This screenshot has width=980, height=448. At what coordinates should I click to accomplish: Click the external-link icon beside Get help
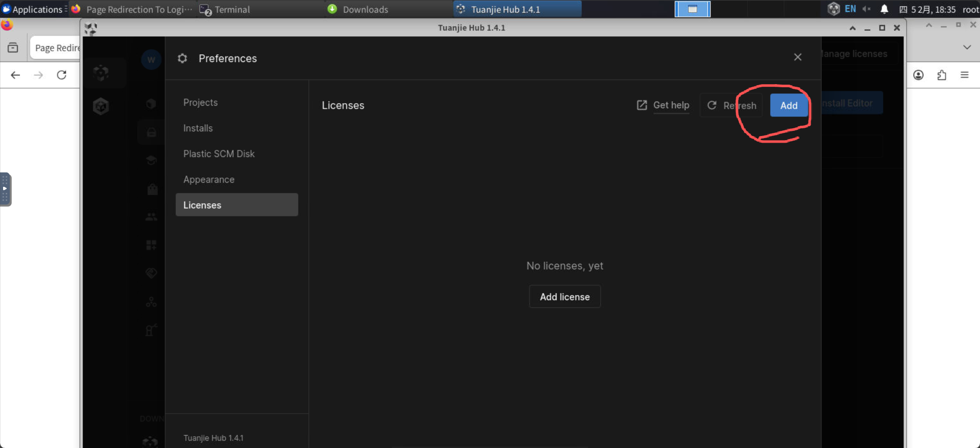642,105
